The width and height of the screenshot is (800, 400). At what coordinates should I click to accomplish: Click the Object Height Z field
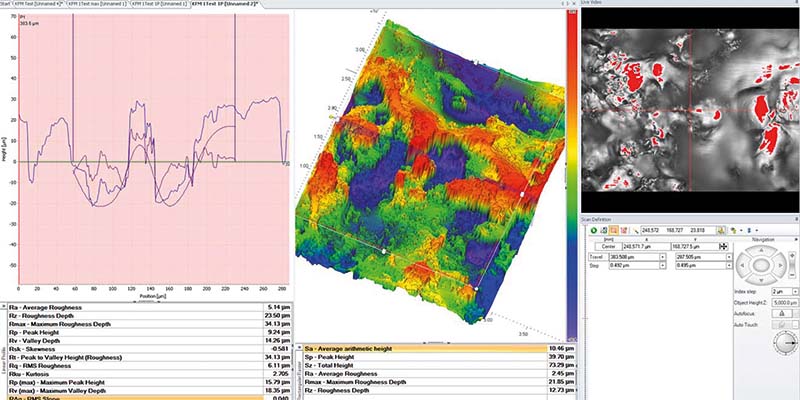(785, 303)
